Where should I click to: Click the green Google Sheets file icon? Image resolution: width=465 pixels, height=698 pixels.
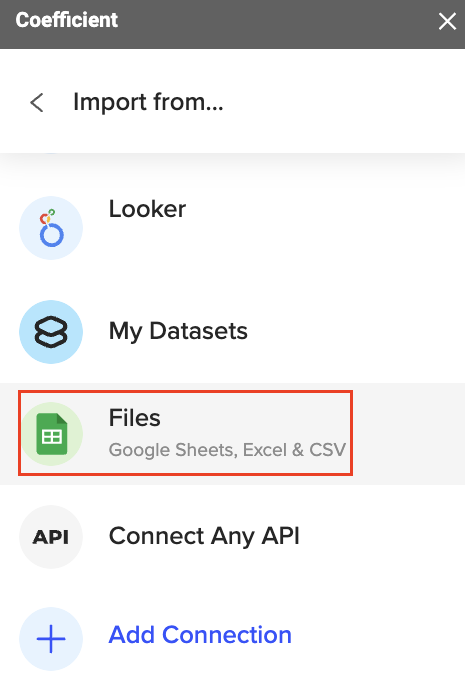(51, 434)
